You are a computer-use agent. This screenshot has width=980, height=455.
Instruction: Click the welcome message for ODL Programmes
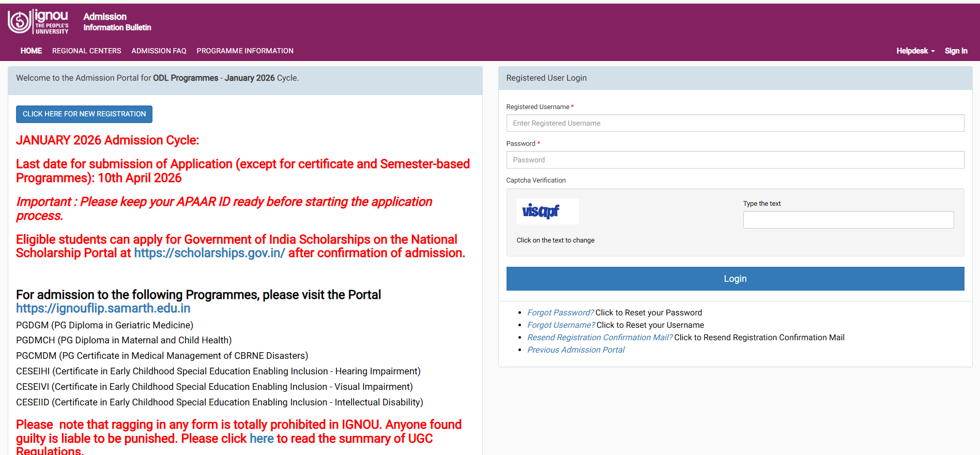tap(157, 78)
